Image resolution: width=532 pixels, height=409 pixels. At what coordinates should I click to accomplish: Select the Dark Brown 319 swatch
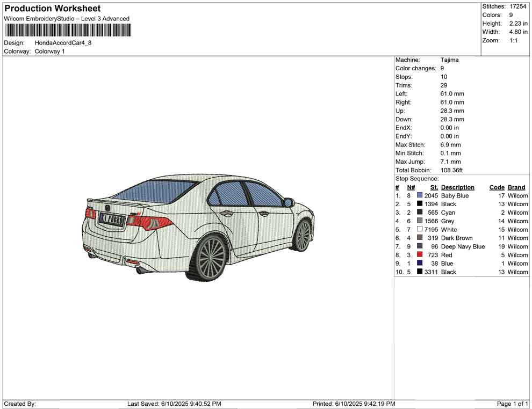pos(420,238)
